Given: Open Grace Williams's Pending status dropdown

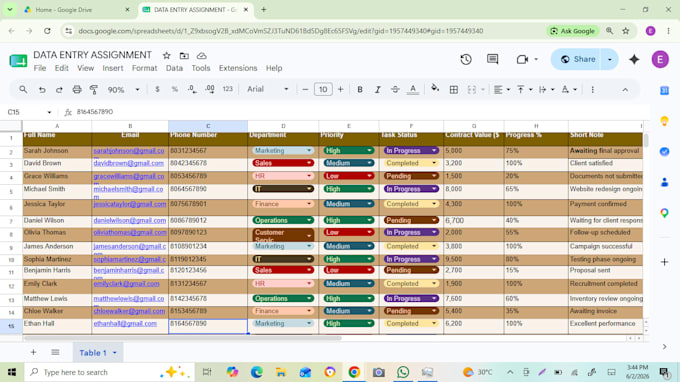Looking at the screenshot, I should (411, 176).
